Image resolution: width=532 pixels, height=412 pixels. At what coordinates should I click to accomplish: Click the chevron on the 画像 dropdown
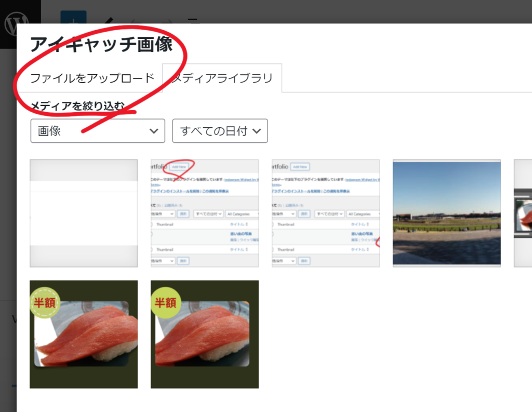pos(154,131)
